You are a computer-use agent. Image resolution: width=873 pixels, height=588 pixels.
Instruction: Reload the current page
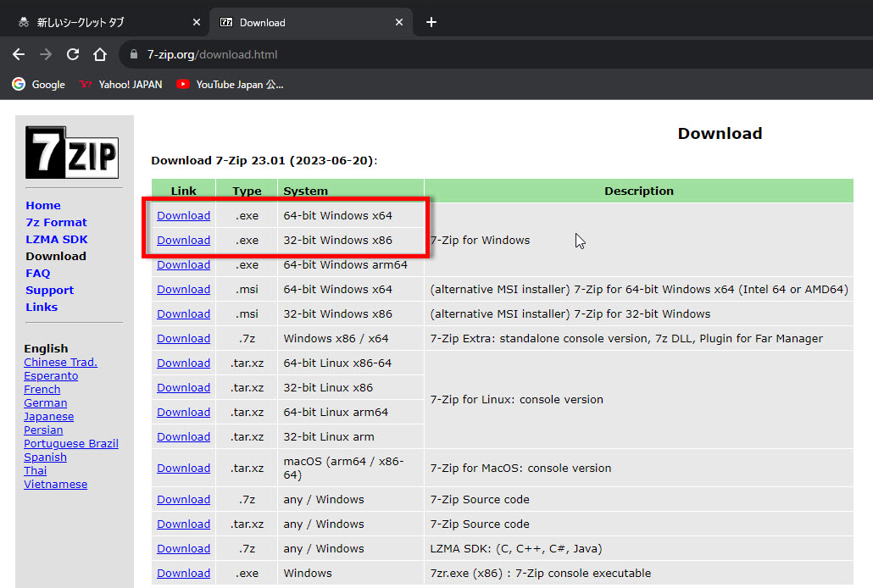pyautogui.click(x=73, y=54)
